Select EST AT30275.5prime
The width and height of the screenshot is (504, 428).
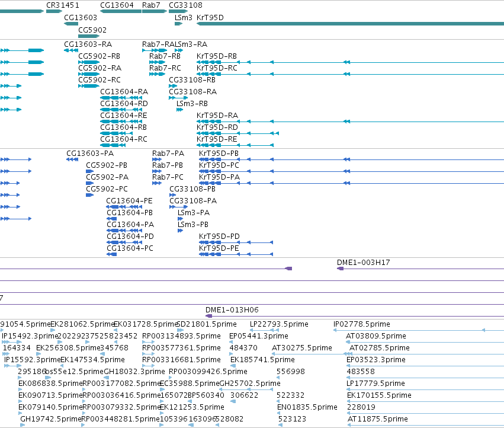(302, 348)
